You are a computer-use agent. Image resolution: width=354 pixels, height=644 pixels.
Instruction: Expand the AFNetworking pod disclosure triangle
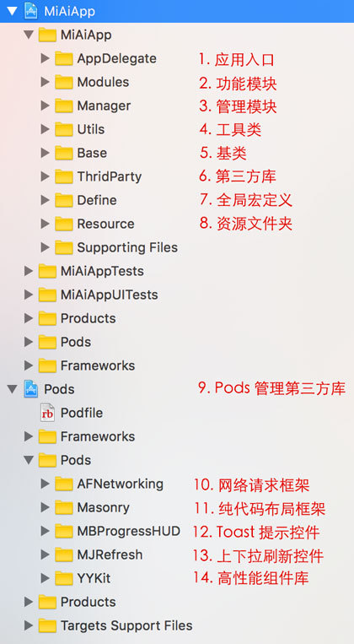coord(46,484)
